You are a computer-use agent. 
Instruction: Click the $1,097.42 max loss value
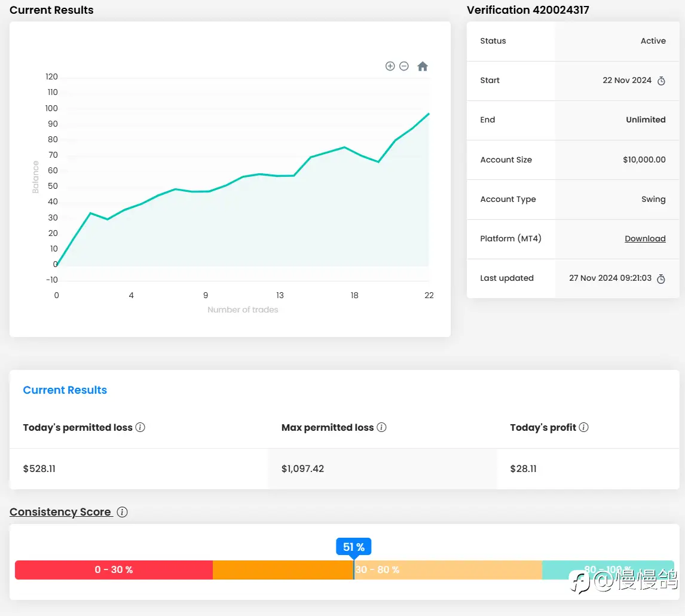(302, 469)
